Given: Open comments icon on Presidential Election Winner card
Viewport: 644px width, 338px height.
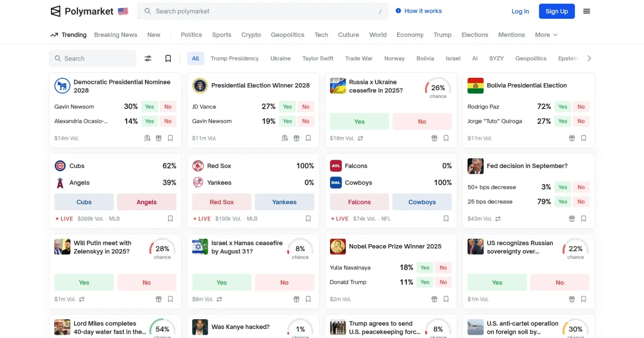Looking at the screenshot, I should pyautogui.click(x=285, y=138).
